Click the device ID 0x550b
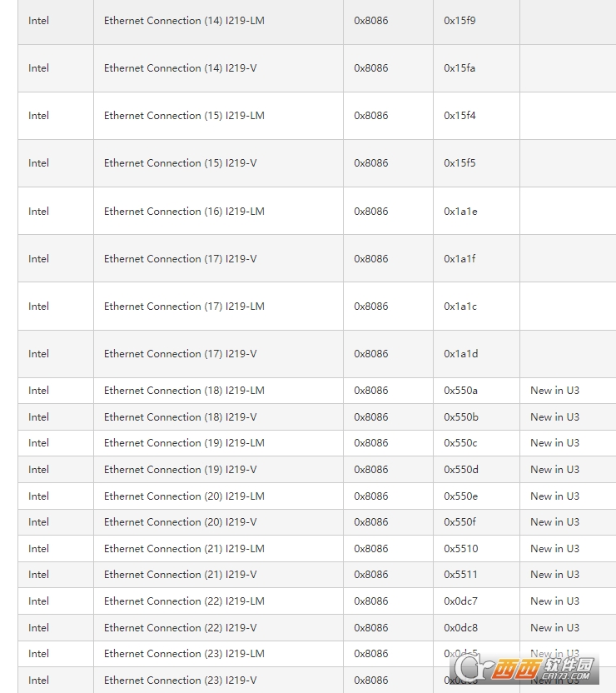 point(461,417)
